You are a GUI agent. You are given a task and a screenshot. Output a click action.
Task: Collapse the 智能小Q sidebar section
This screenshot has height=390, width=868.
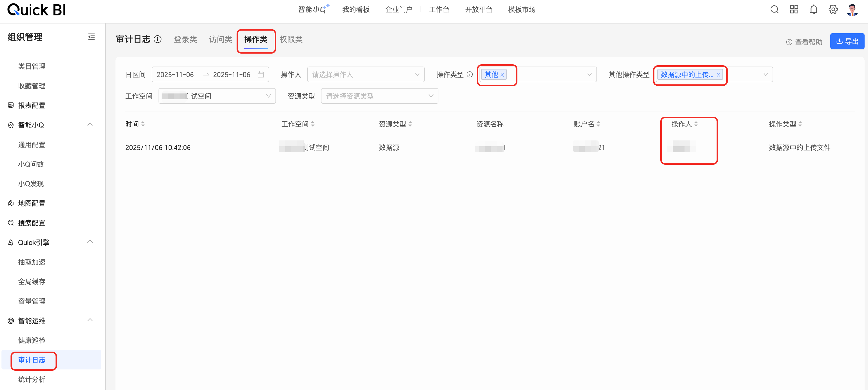coord(90,124)
